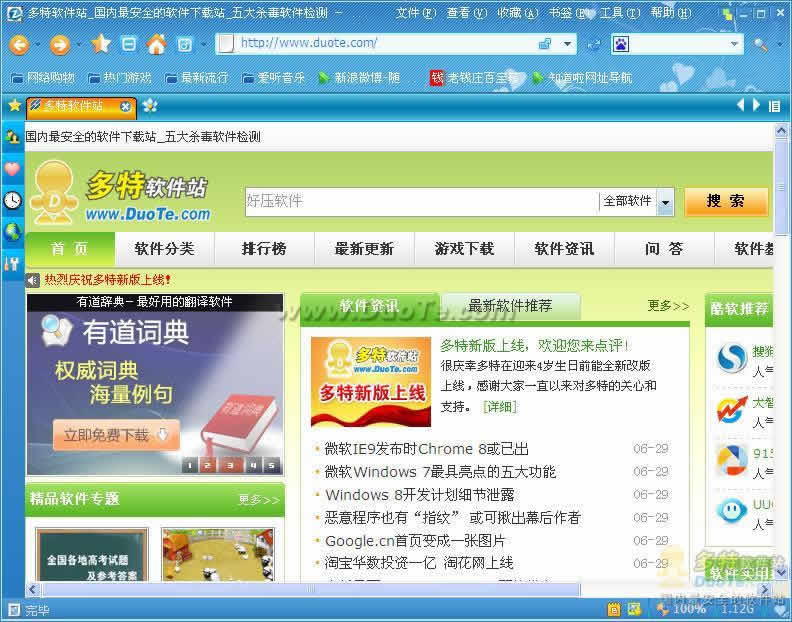
Task: Select the 排行榜 navigation tab
Action: (264, 249)
